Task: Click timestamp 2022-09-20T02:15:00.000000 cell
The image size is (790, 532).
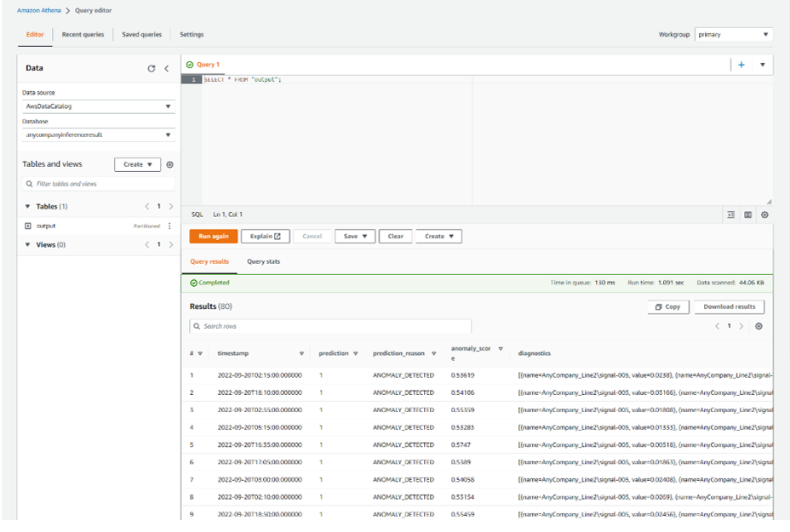Action: tap(260, 375)
